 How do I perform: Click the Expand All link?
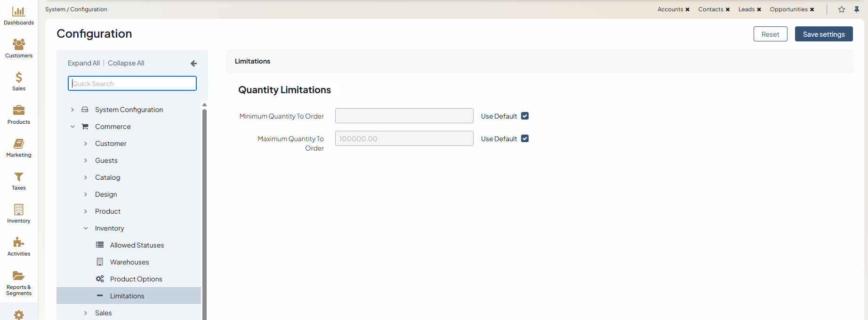coord(84,63)
